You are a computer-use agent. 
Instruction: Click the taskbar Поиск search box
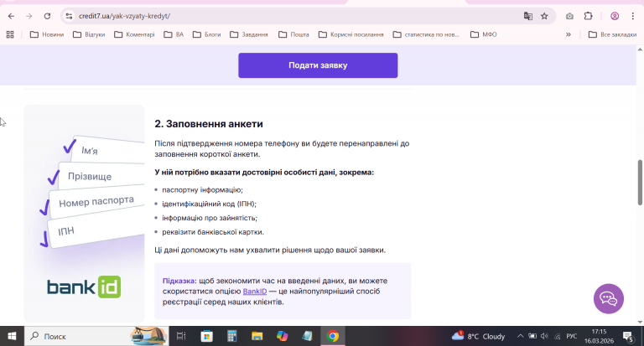tap(96, 336)
